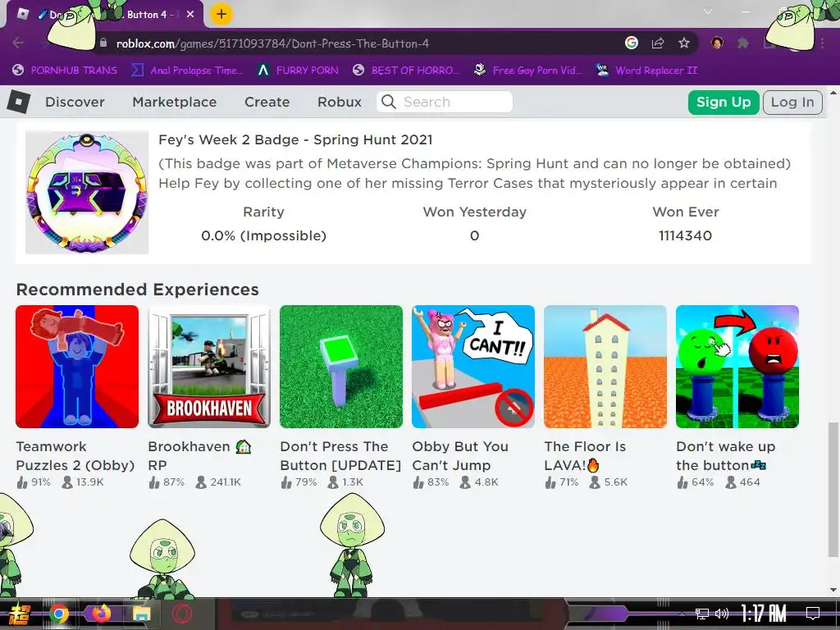Open Firefox from the taskbar
Viewport: 840px width, 630px height.
click(x=101, y=614)
